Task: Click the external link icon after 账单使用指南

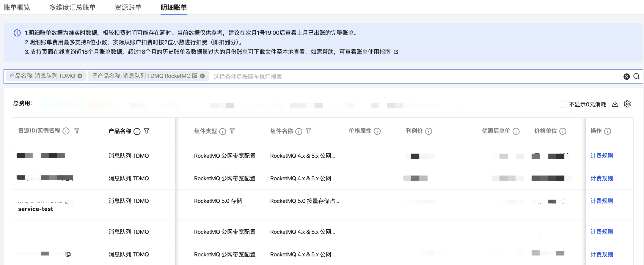Action: [x=396, y=52]
